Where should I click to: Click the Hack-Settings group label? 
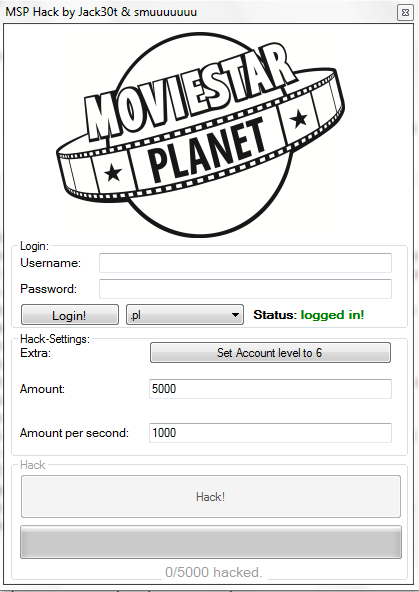[55, 339]
